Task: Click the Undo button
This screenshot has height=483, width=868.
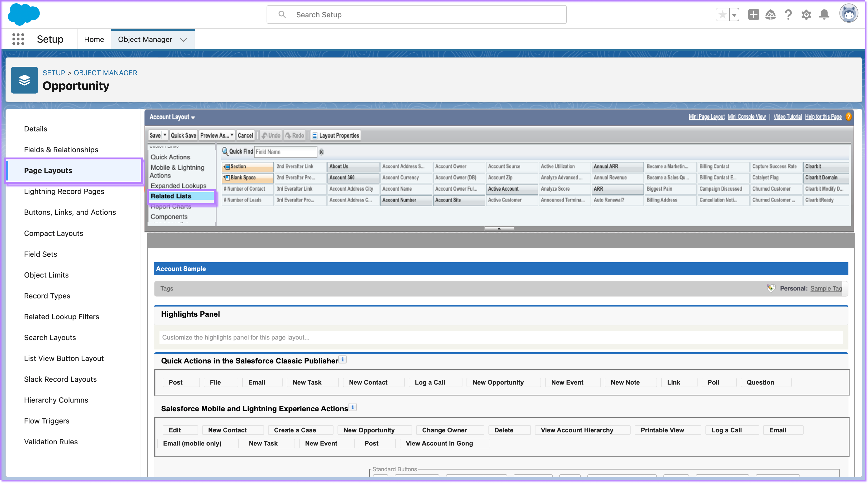Action: point(271,135)
